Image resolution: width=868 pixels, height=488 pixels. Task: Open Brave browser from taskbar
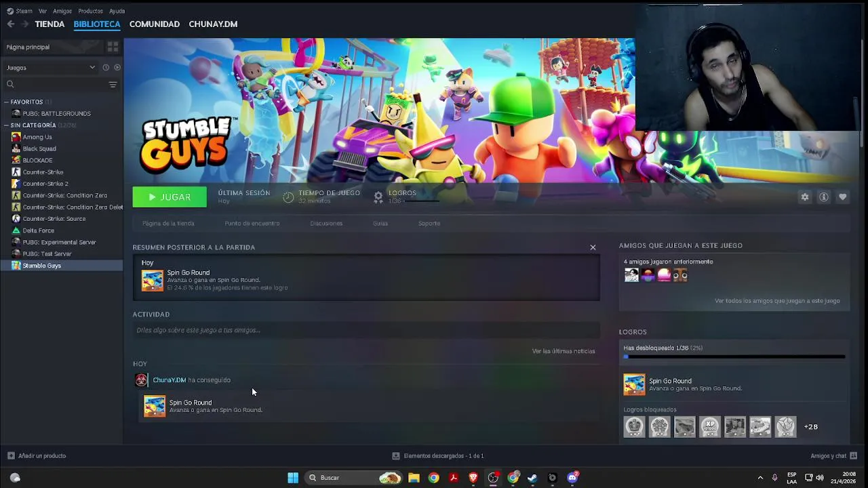473,478
